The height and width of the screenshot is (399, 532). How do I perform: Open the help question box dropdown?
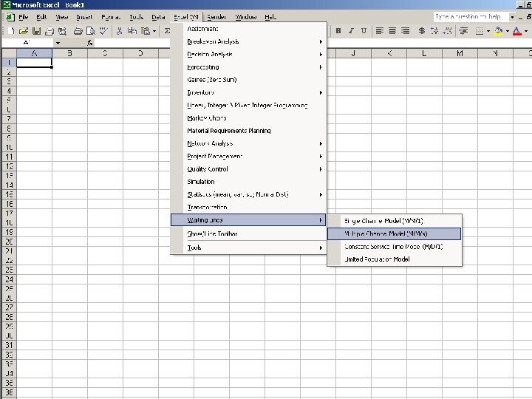(x=512, y=16)
